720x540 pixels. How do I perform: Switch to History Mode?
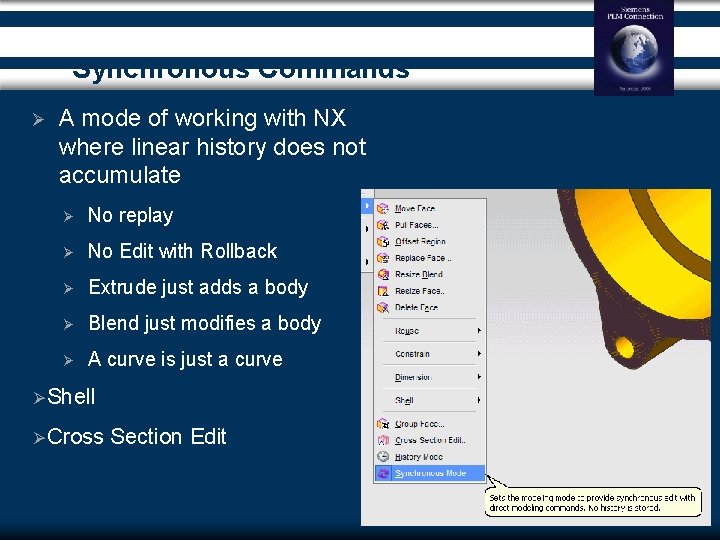point(430,457)
